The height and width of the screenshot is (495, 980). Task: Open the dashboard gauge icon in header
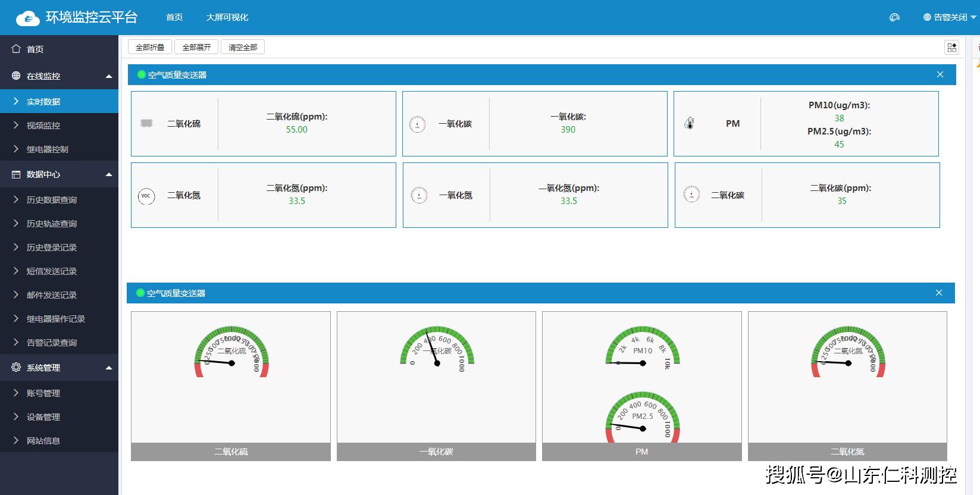coord(894,17)
